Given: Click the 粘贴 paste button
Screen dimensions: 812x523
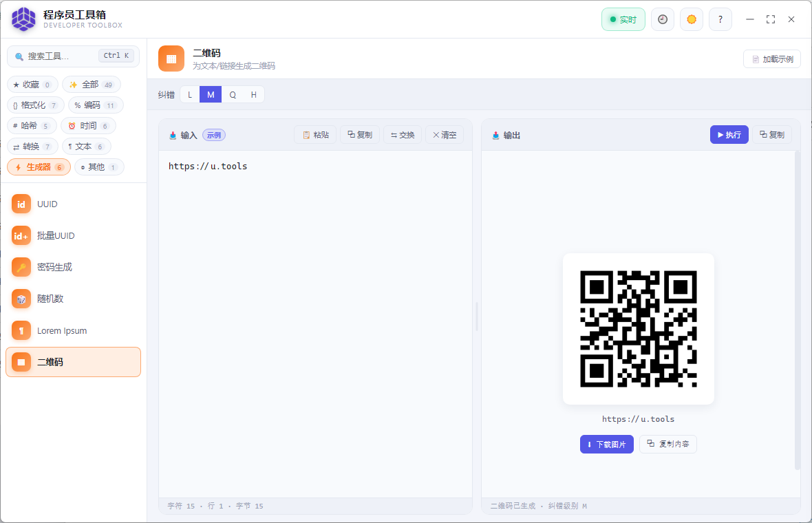Looking at the screenshot, I should click(x=315, y=135).
